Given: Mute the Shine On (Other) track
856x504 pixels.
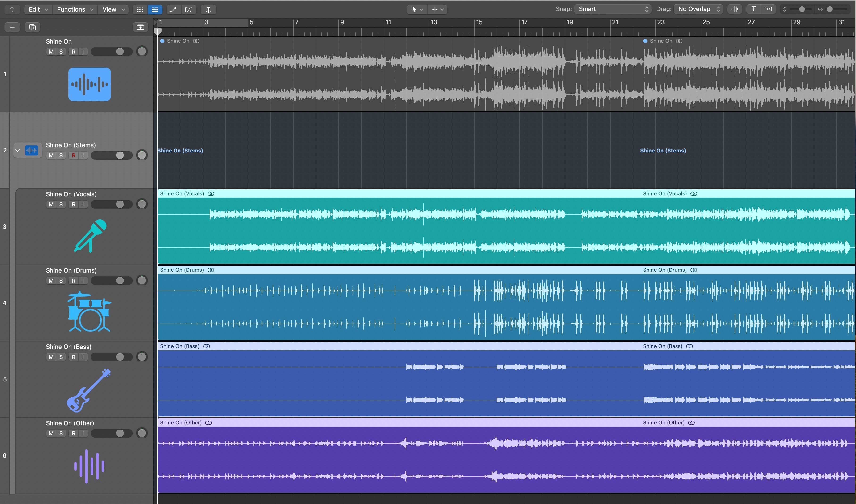Looking at the screenshot, I should point(51,433).
